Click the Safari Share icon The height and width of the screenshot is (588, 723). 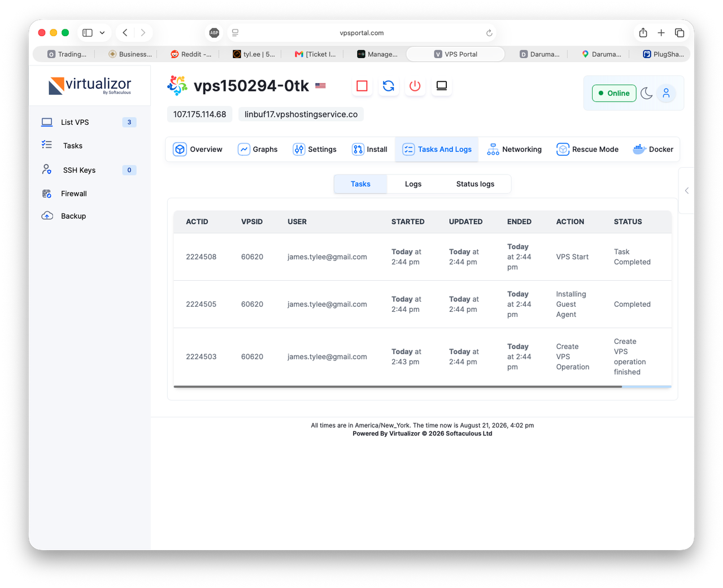643,33
